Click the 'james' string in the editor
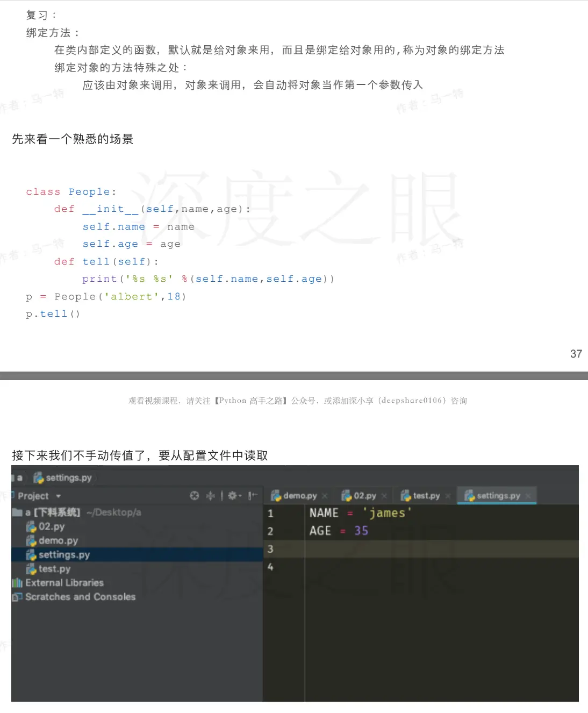The height and width of the screenshot is (713, 588). pyautogui.click(x=387, y=513)
